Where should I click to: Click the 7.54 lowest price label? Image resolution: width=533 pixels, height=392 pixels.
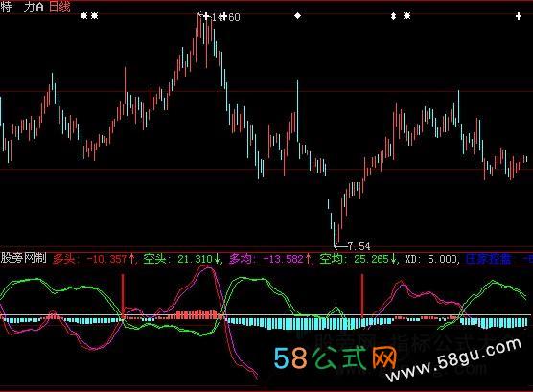pos(359,246)
